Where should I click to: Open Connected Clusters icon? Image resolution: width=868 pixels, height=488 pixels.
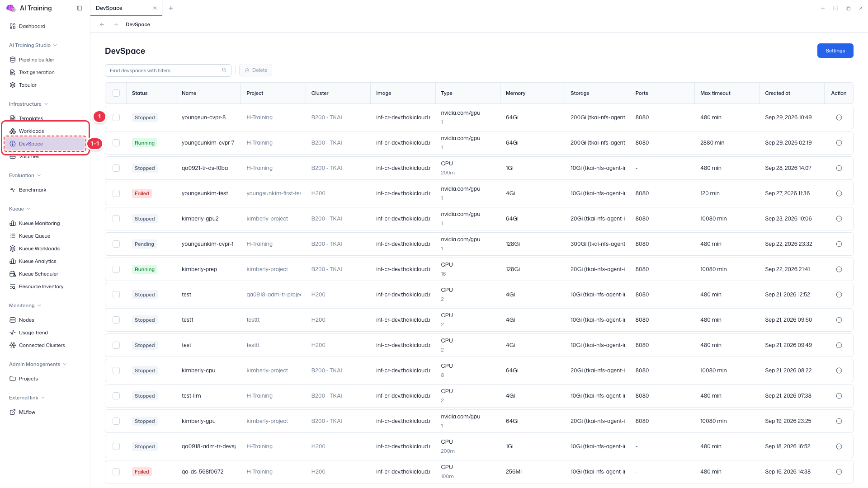click(13, 345)
